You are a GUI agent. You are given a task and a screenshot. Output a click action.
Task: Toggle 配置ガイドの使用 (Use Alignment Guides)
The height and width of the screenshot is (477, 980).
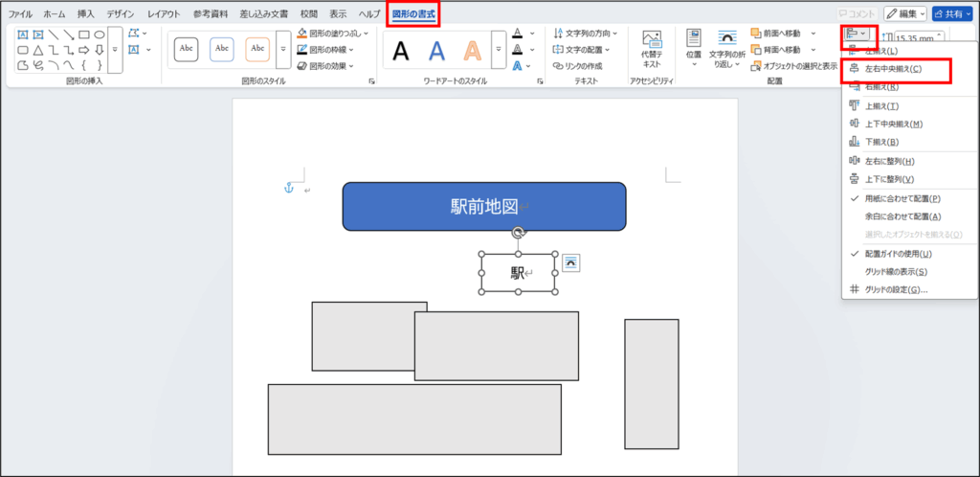coord(897,254)
